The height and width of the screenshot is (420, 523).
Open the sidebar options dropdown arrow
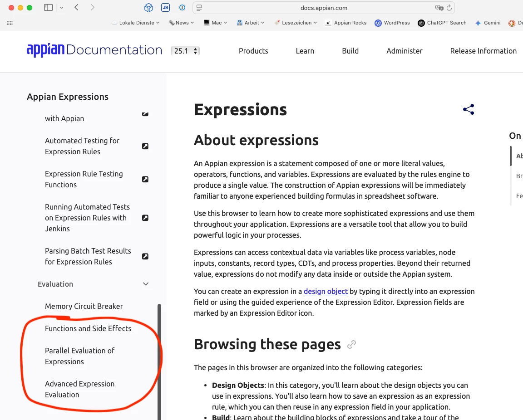click(62, 7)
